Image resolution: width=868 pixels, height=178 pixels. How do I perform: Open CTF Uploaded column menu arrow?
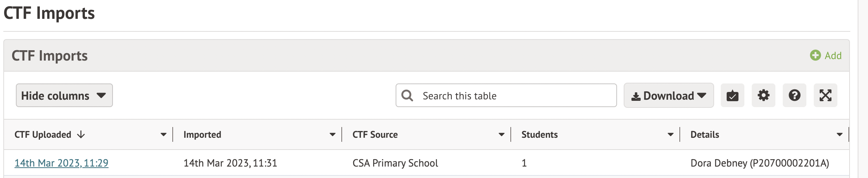[163, 135]
